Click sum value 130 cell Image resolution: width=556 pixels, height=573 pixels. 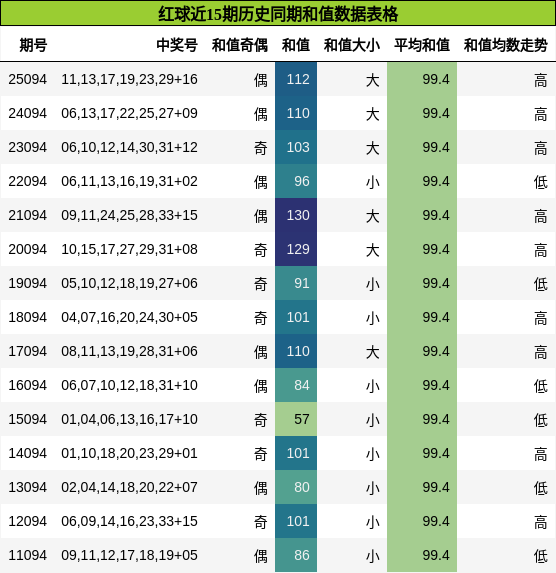tap(296, 215)
